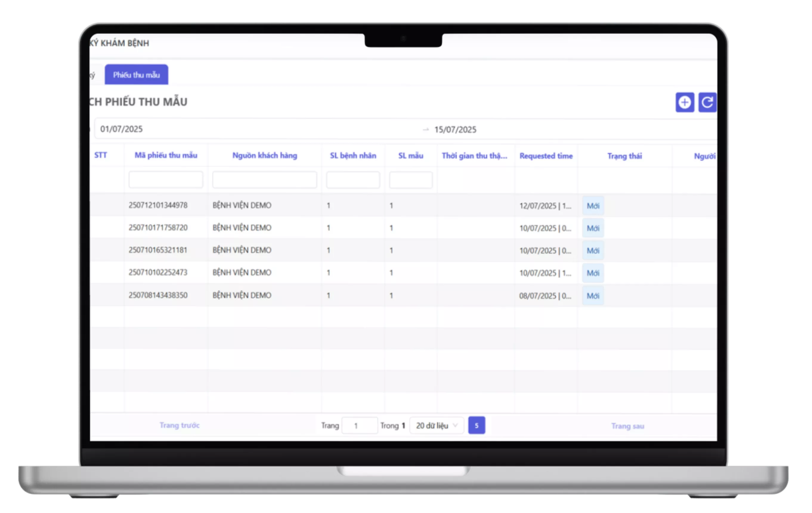Click the Nguồn khách hàng filter field

tap(265, 180)
